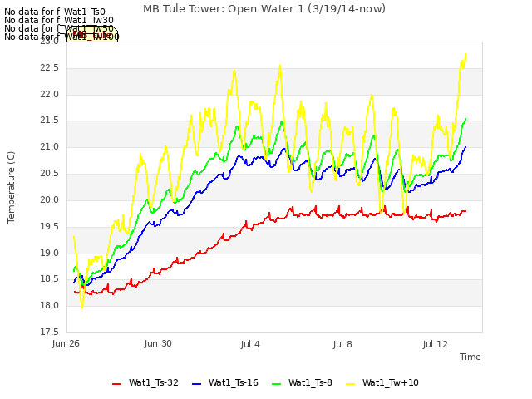Click the No data for f_Wat1_Tw30 message

[59, 20]
